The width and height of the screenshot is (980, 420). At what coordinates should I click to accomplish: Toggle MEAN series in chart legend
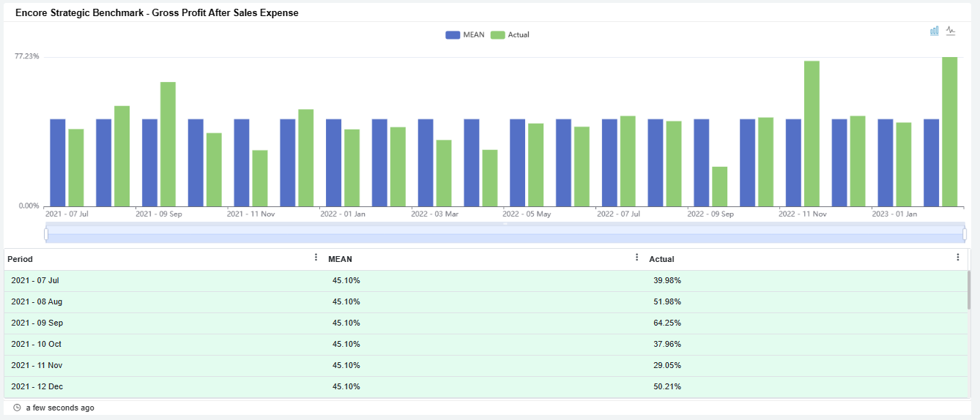(465, 35)
